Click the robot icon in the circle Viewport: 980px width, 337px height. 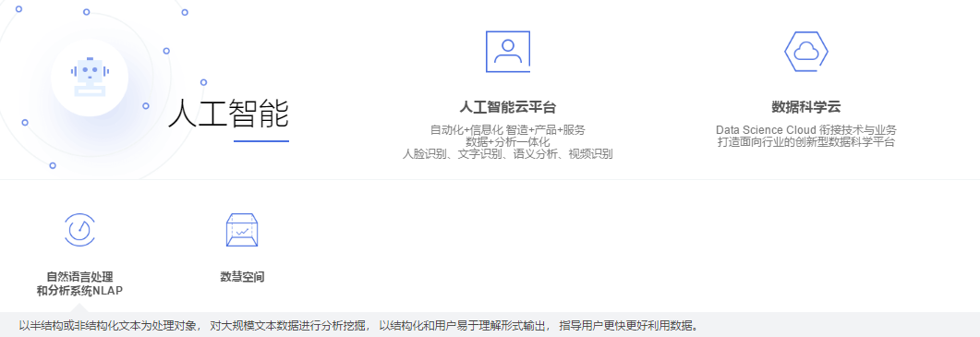point(90,77)
